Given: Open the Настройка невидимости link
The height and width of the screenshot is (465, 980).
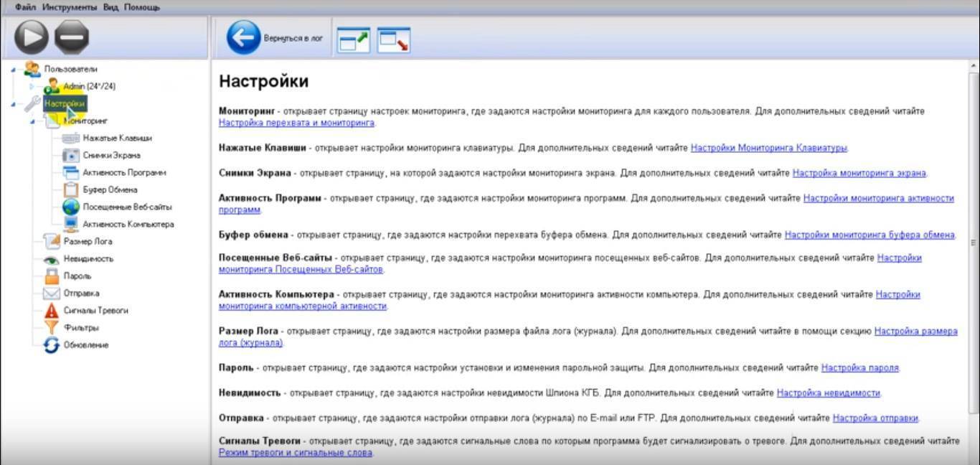Looking at the screenshot, I should 828,393.
